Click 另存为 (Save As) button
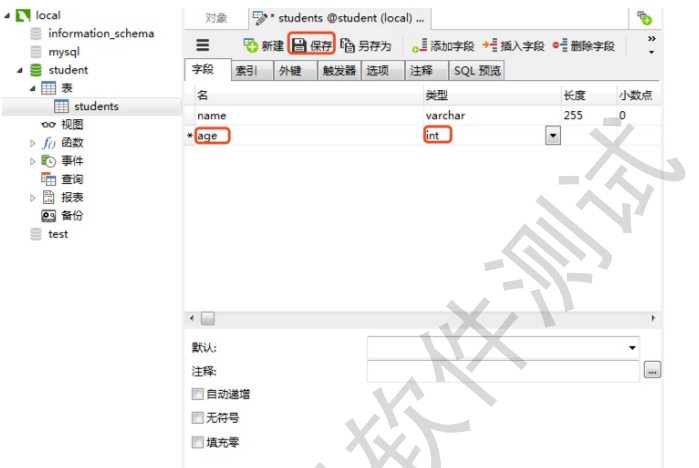Image resolution: width=699 pixels, height=468 pixels. pos(366,45)
